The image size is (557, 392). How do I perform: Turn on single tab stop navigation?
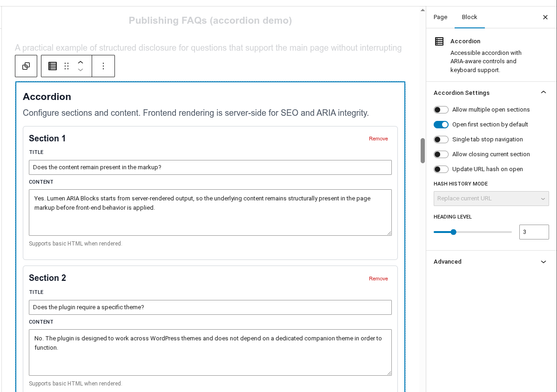coord(441,139)
